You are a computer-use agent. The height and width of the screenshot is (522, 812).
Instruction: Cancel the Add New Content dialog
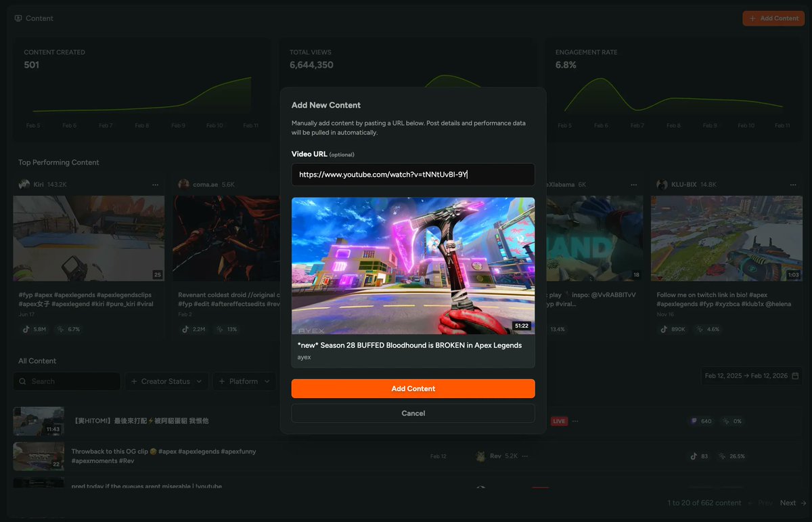point(413,413)
